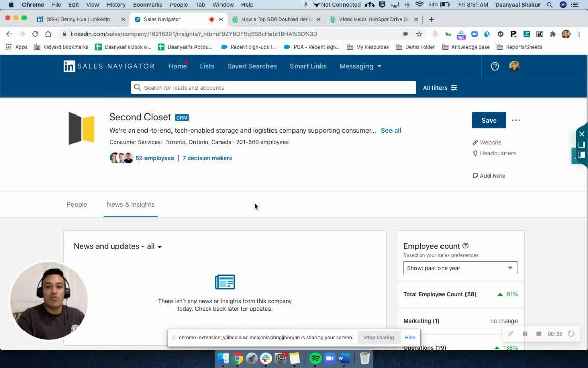Click the 'K' extension icon
Screen dimensions: 588x368
tap(539, 34)
